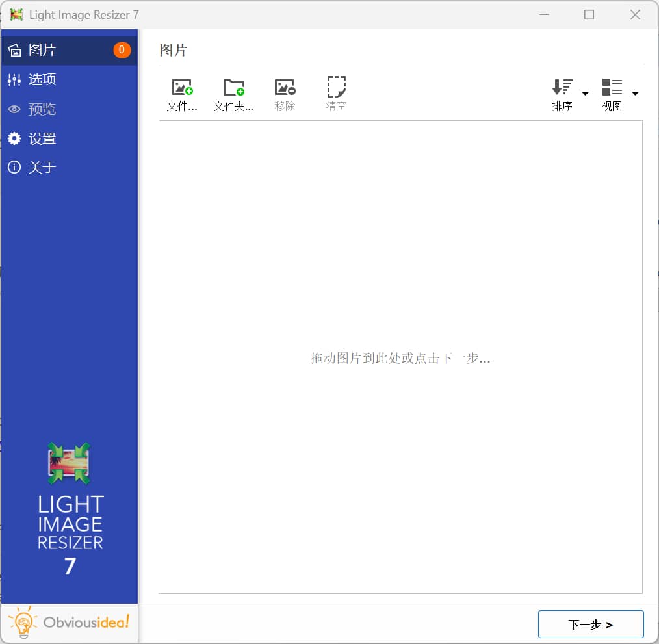
Task: Open the 设置 settings page
Action: [42, 138]
